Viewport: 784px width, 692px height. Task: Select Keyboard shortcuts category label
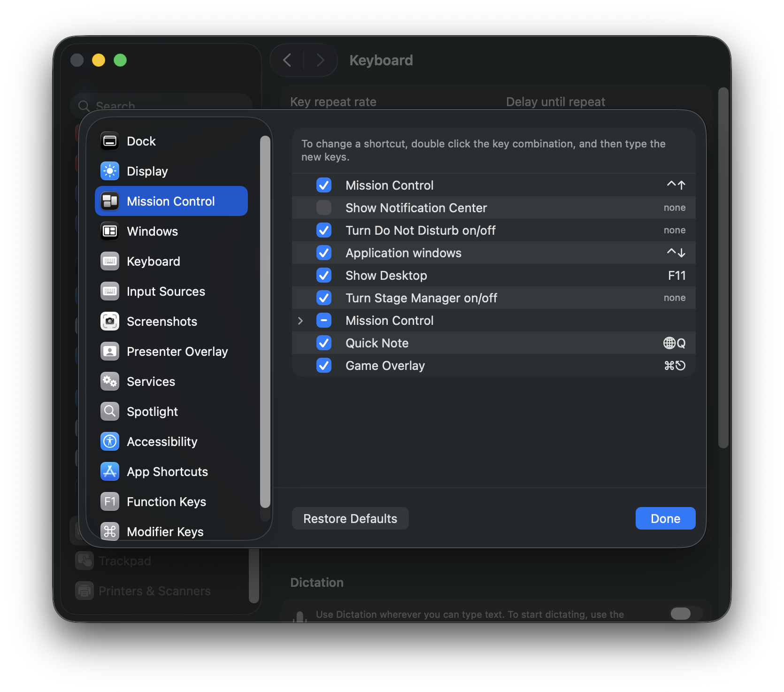(x=154, y=261)
